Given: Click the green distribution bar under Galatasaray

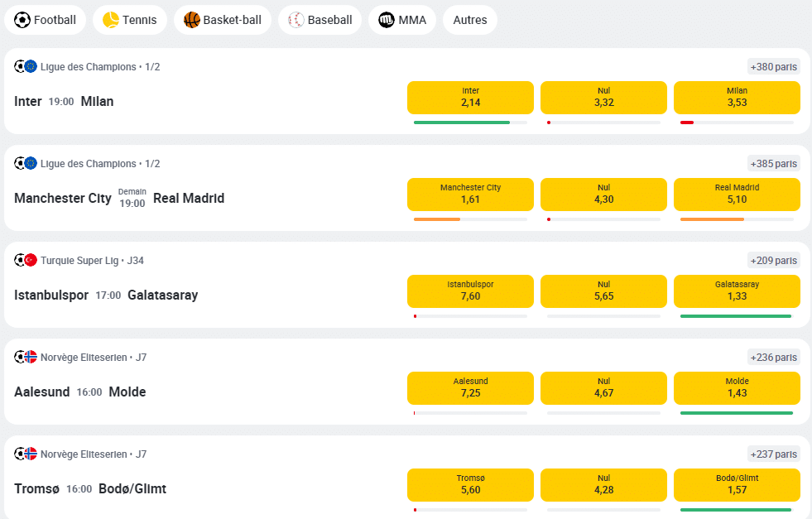Looking at the screenshot, I should click(736, 316).
